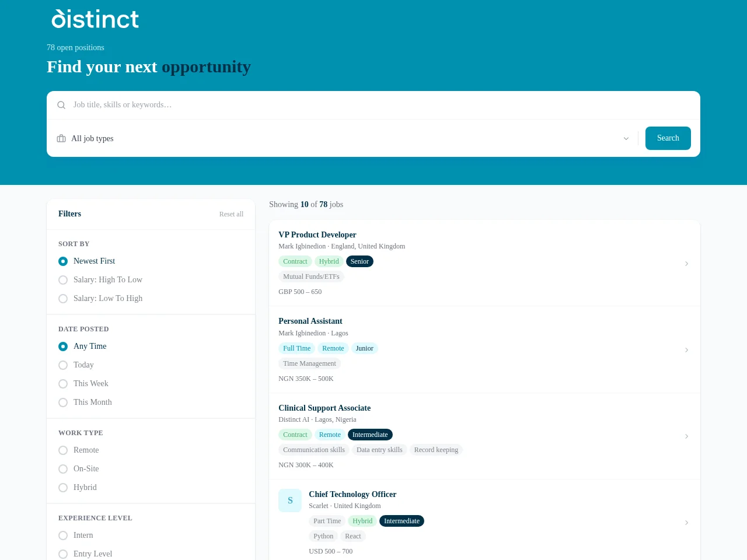Screen dimensions: 747x560
Task: Select Newest First sort option
Action: pyautogui.click(x=87, y=261)
